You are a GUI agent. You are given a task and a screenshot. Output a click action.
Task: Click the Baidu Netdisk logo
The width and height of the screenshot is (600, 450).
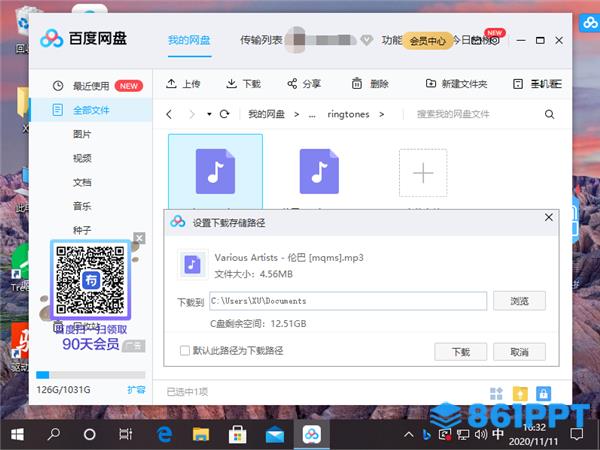tap(83, 38)
